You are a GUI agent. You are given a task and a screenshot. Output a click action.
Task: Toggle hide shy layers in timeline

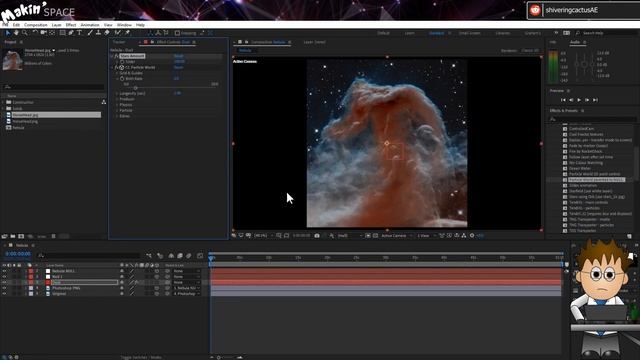pyautogui.click(x=171, y=256)
